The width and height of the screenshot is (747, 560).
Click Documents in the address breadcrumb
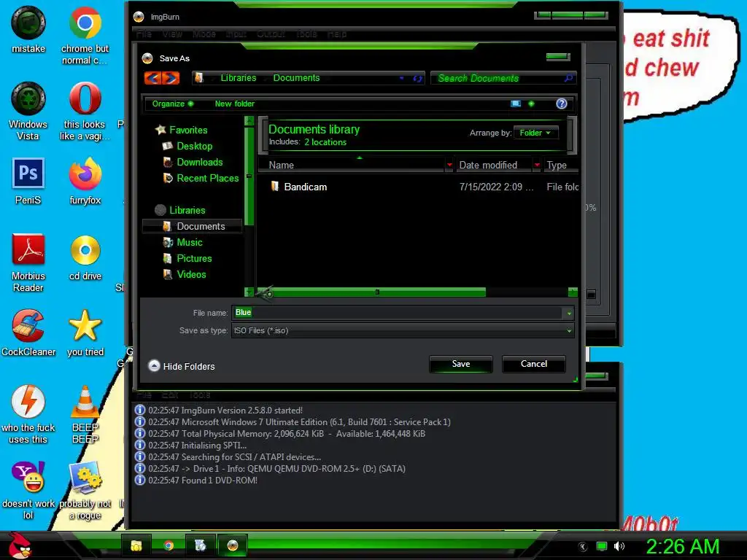point(296,77)
